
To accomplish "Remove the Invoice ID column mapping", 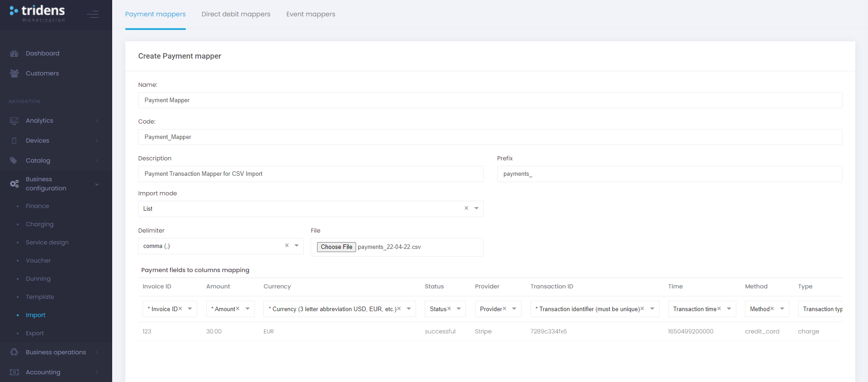I will tap(180, 308).
